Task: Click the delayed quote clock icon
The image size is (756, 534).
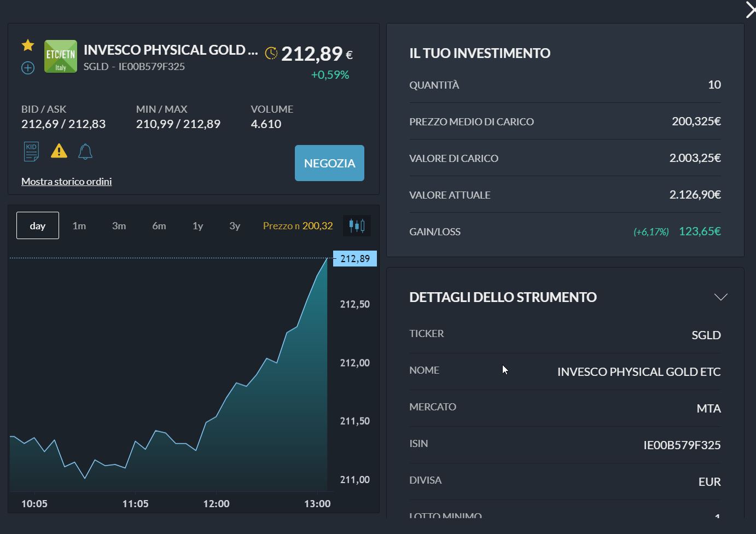Action: click(x=271, y=53)
